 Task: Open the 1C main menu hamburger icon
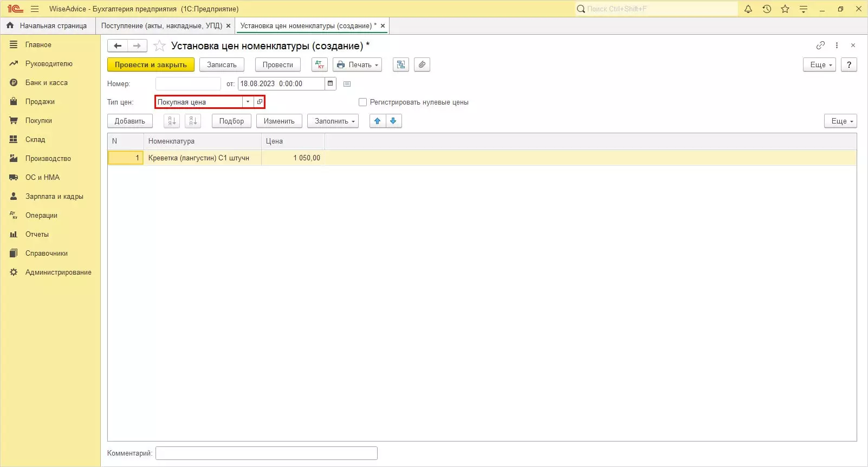point(35,9)
